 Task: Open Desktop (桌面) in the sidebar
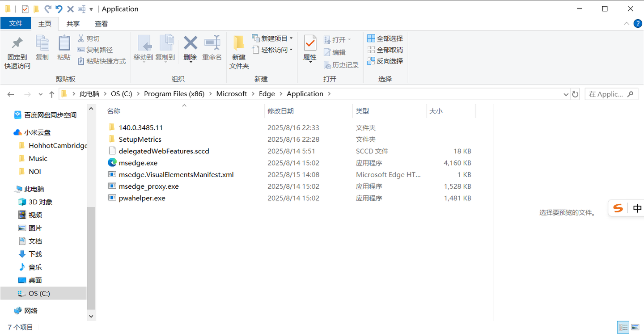30,280
